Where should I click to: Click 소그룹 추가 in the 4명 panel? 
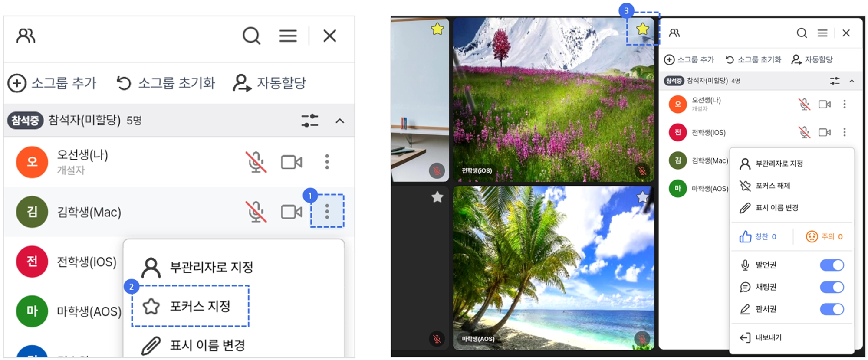click(689, 59)
